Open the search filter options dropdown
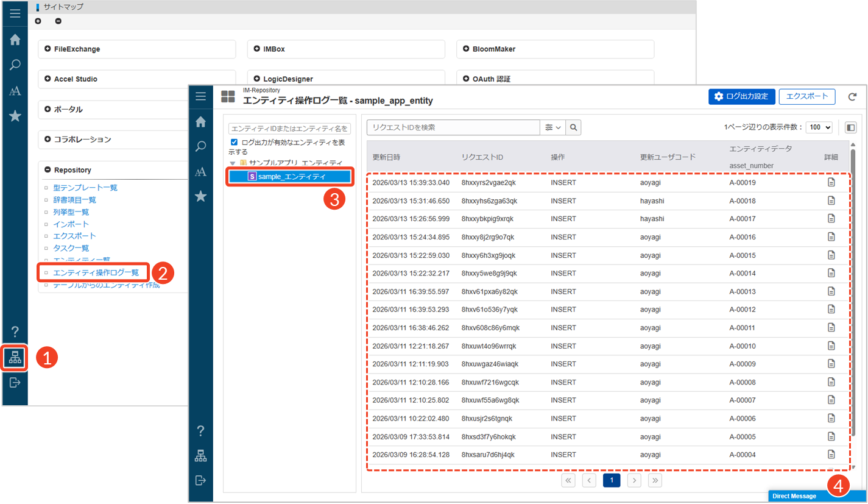868x504 pixels. tap(552, 127)
